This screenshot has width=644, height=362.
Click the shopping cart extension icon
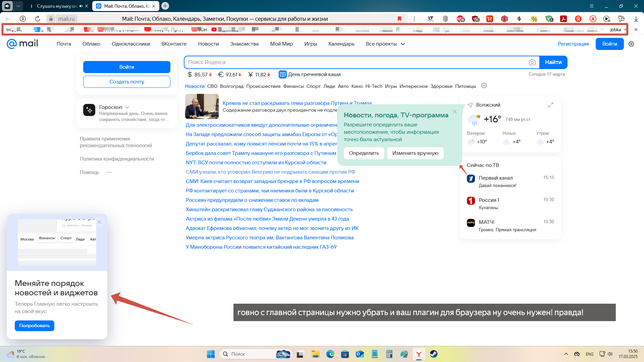tap(490, 19)
